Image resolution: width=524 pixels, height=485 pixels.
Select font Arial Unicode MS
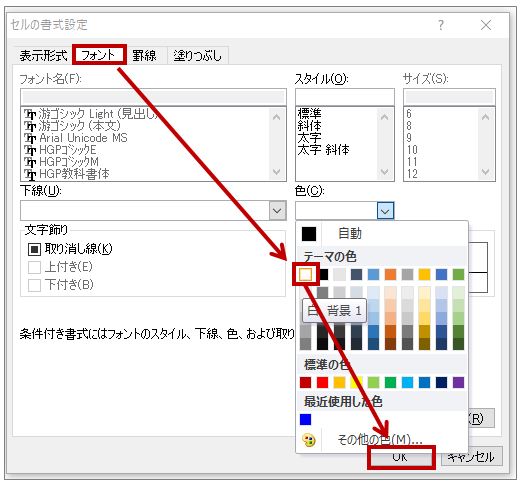(x=76, y=138)
